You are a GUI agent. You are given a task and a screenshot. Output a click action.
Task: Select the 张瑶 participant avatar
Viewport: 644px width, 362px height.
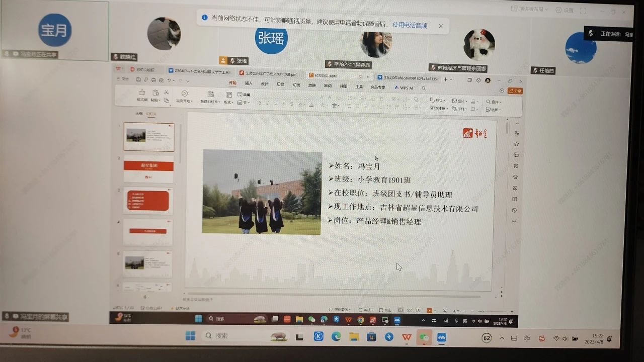pos(271,38)
